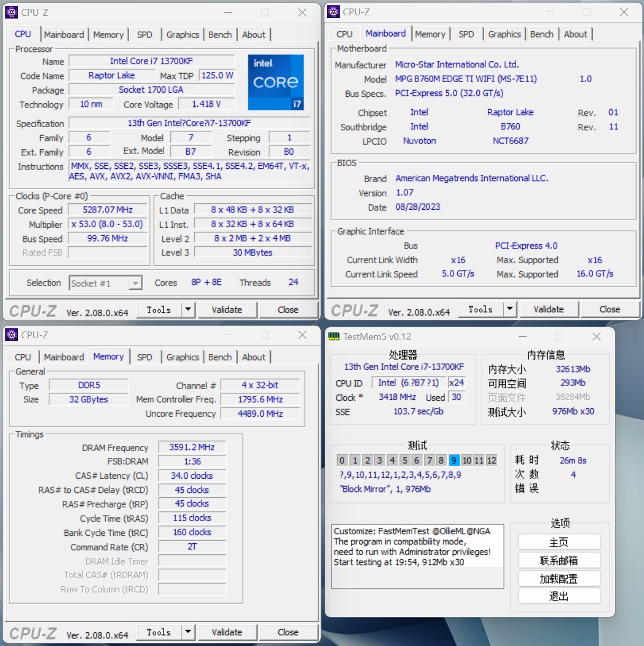The height and width of the screenshot is (646, 644).
Task: Switch to Mainboard tab in CPU window
Action: click(x=64, y=34)
